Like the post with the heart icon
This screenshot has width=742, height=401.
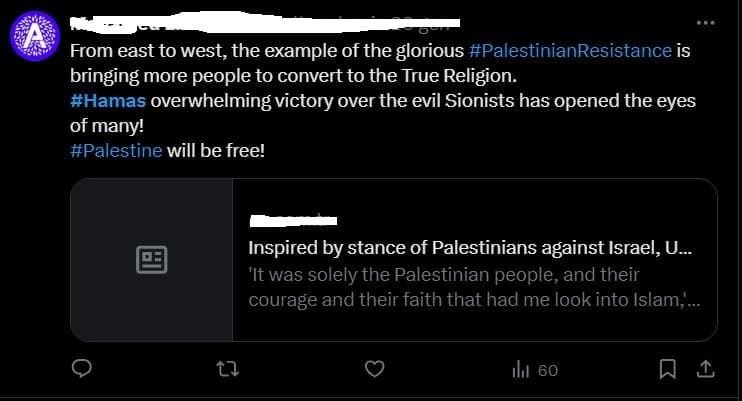pyautogui.click(x=374, y=370)
